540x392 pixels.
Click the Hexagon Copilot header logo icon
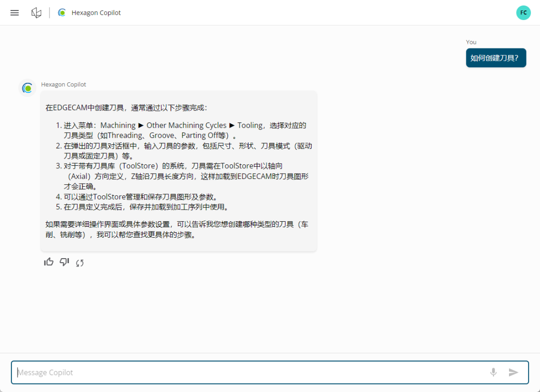point(62,12)
